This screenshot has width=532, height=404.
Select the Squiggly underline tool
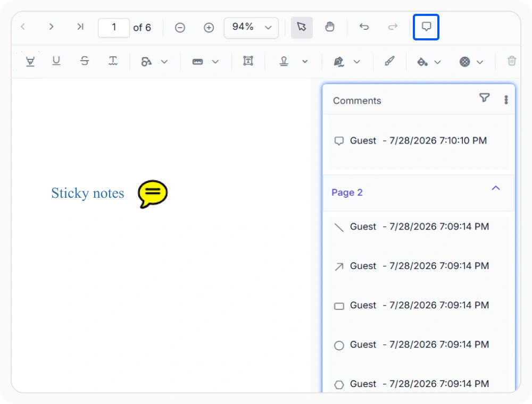pyautogui.click(x=113, y=61)
